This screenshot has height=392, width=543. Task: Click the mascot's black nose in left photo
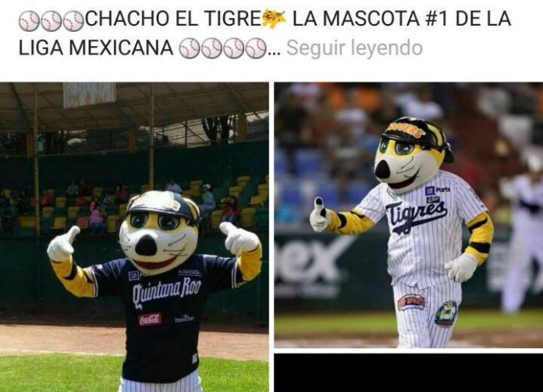tap(146, 245)
